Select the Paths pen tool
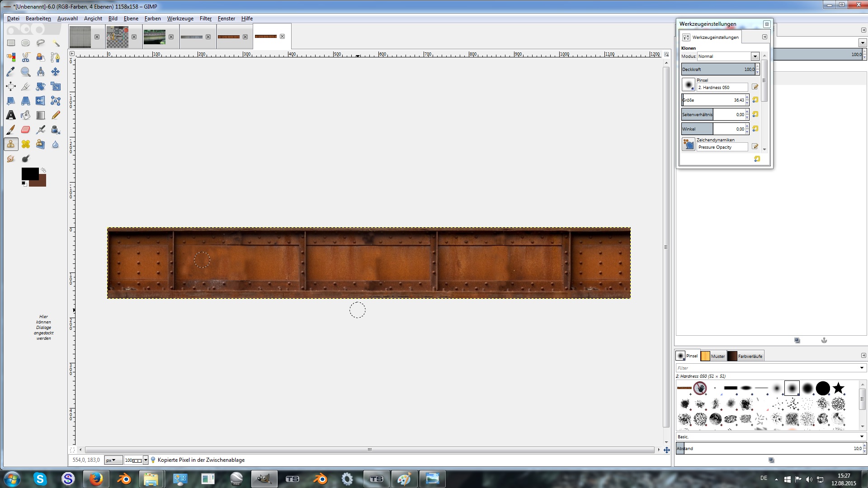Image resolution: width=868 pixels, height=488 pixels. point(55,57)
